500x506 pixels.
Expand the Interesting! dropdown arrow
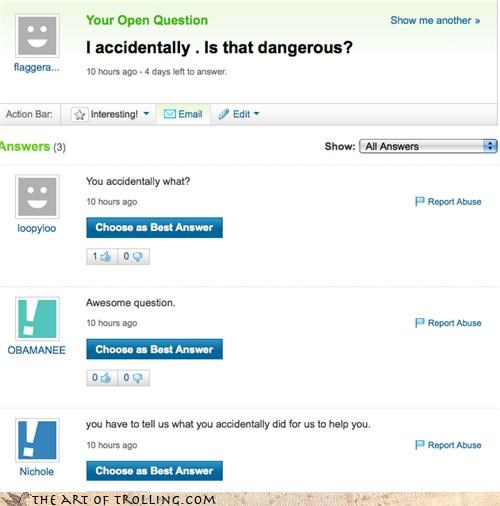[146, 114]
